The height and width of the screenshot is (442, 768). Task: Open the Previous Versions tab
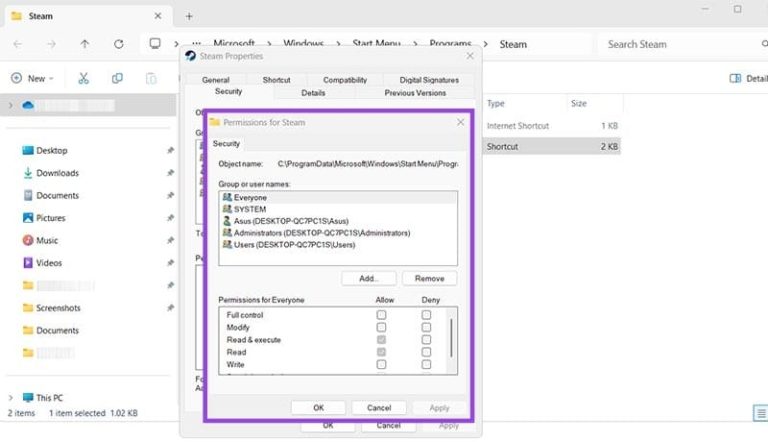click(414, 93)
